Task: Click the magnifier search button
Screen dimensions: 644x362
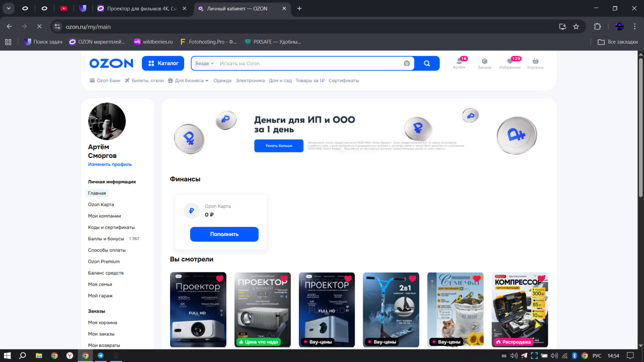Action: pos(427,63)
